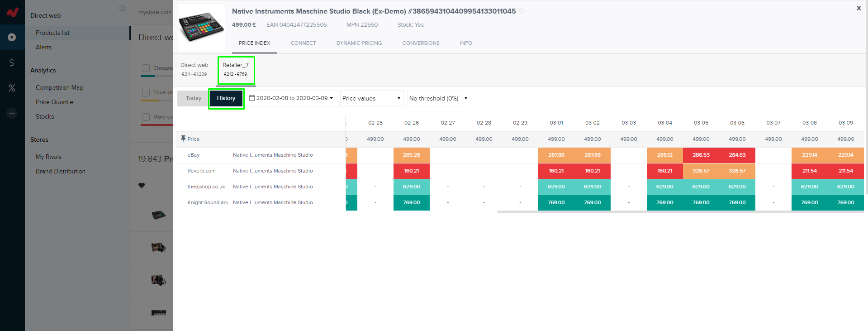This screenshot has width=868, height=331.
Task: Switch to the INFO tab
Action: click(x=466, y=43)
